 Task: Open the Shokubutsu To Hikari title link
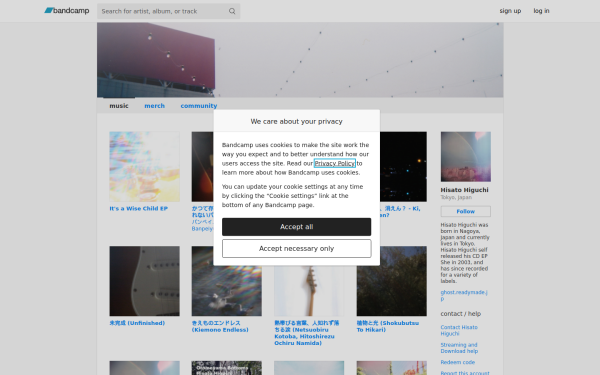point(388,326)
